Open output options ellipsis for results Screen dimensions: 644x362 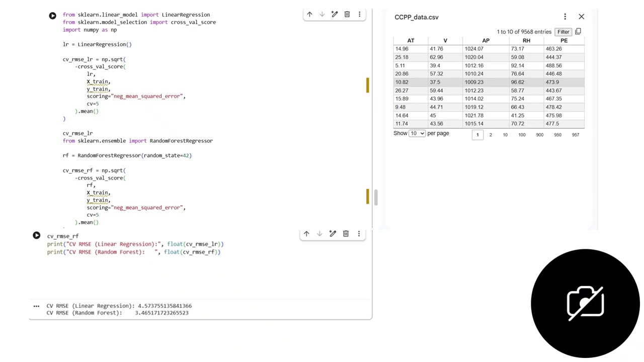(36, 306)
